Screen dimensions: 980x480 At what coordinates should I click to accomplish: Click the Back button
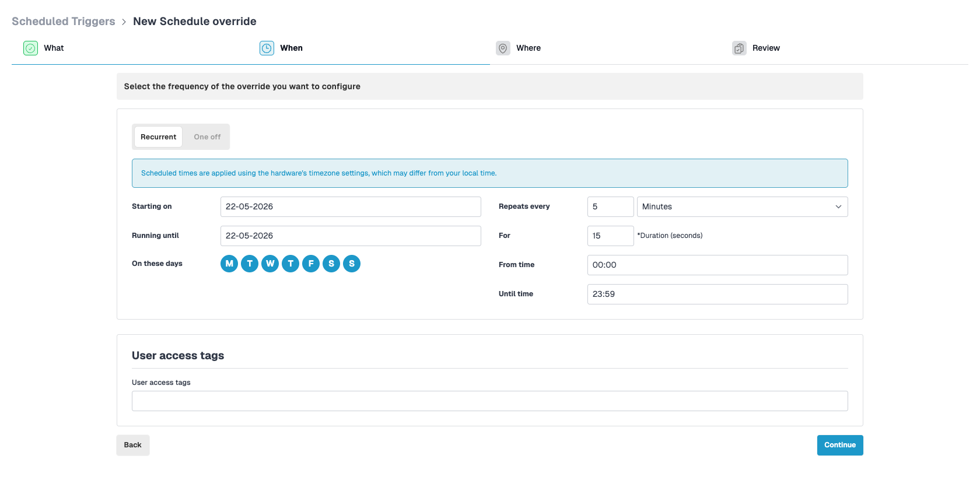coord(133,445)
